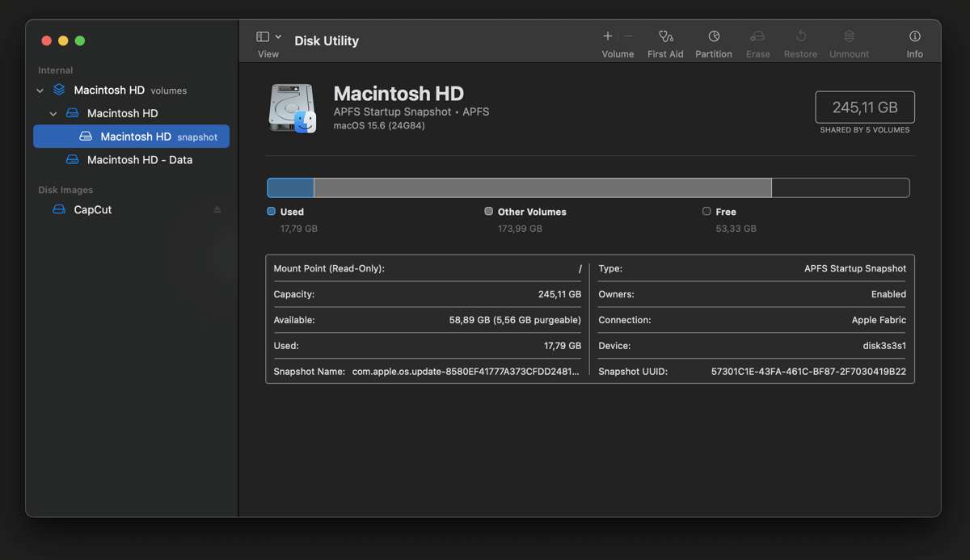Screen dimensions: 970x560
Task: Select the Other Volumes legend marker
Action: [488, 211]
